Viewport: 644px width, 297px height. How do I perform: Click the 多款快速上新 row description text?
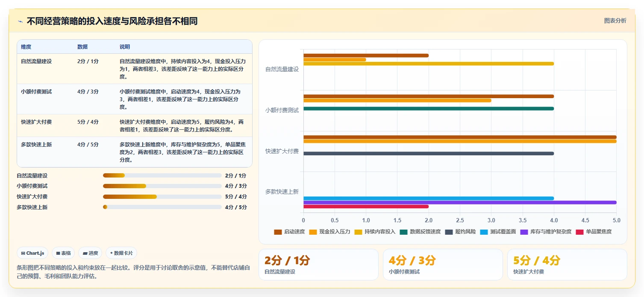pos(182,152)
